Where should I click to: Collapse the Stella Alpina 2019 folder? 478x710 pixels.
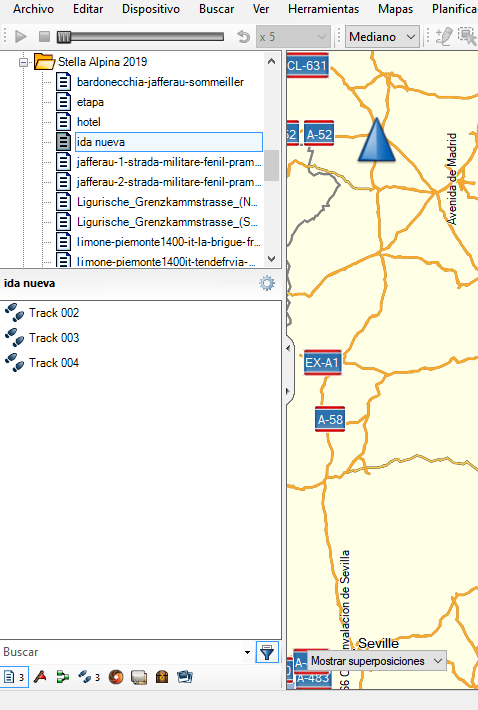click(24, 62)
